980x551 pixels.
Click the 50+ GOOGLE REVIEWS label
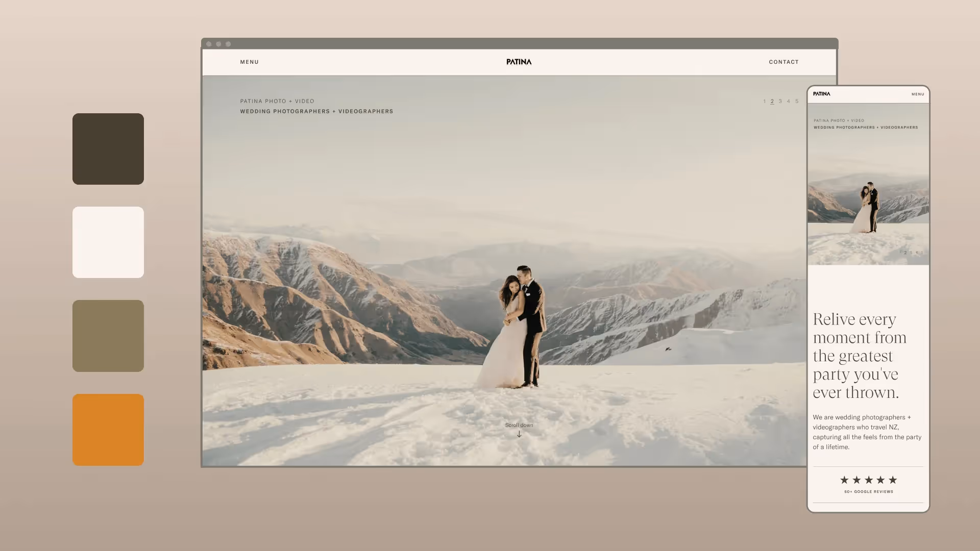(x=868, y=491)
